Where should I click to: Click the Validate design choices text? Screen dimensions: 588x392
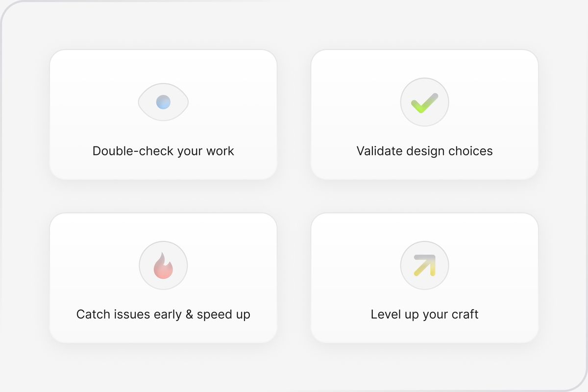tap(424, 151)
